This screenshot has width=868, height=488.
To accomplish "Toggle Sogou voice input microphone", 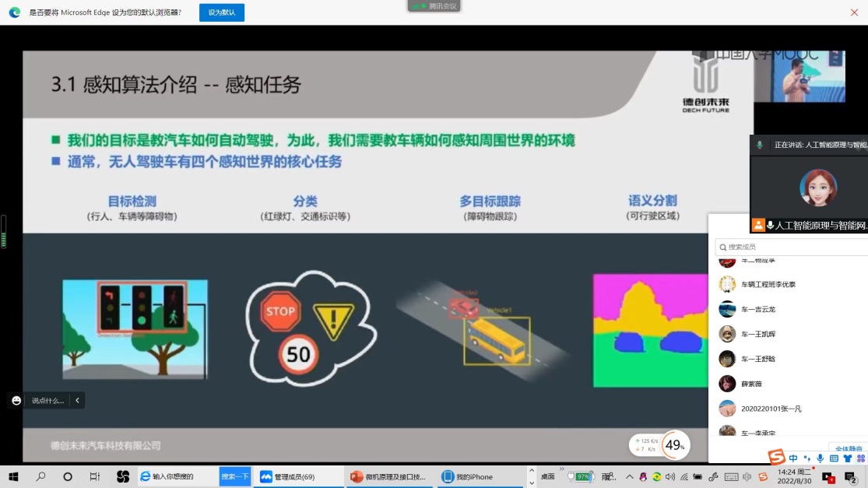I will (x=821, y=458).
